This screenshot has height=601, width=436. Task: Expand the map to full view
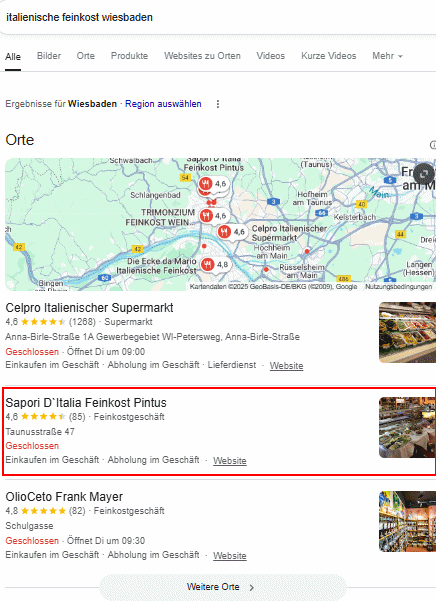coord(424,174)
